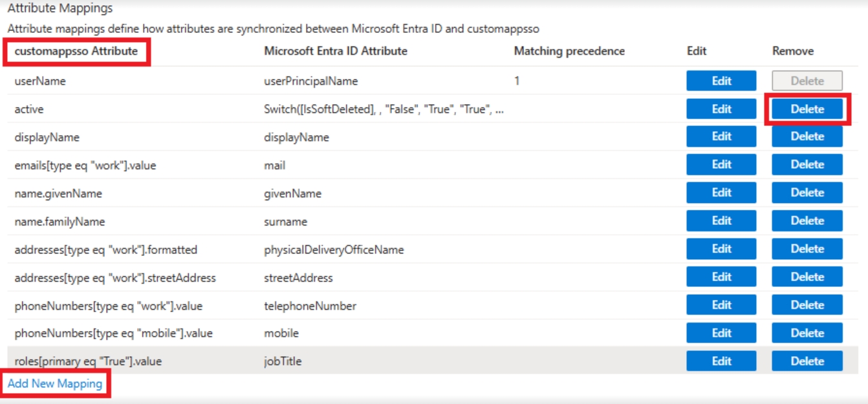
Task: Click the Edit column header
Action: point(697,51)
